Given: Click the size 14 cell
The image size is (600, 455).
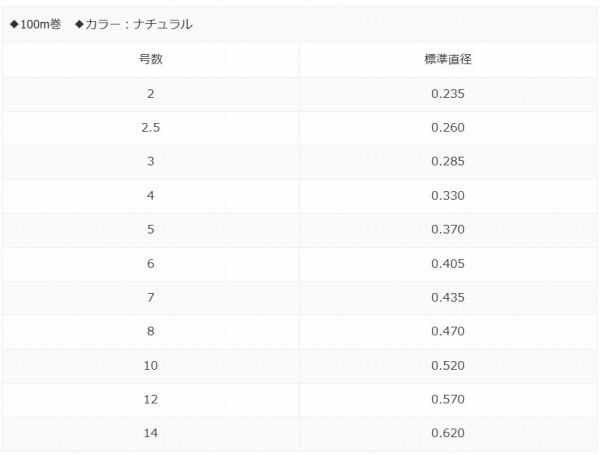Looking at the screenshot, I should pos(150,434).
